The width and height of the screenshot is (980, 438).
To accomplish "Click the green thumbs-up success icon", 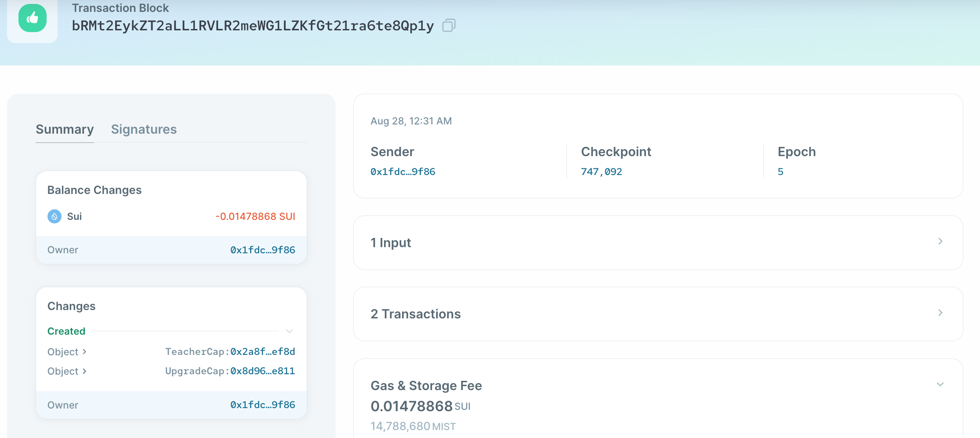I will coord(33,18).
